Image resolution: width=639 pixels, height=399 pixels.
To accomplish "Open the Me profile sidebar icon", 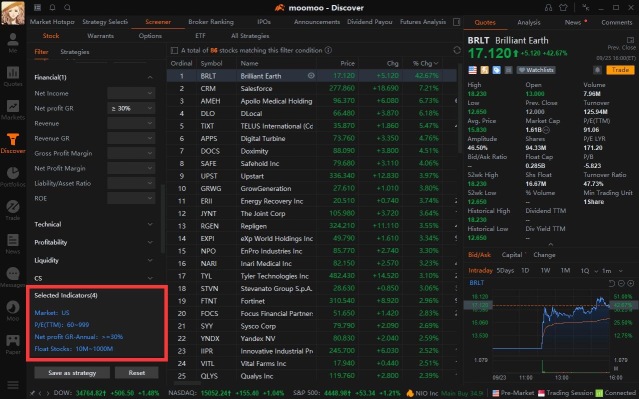I will coord(13,42).
